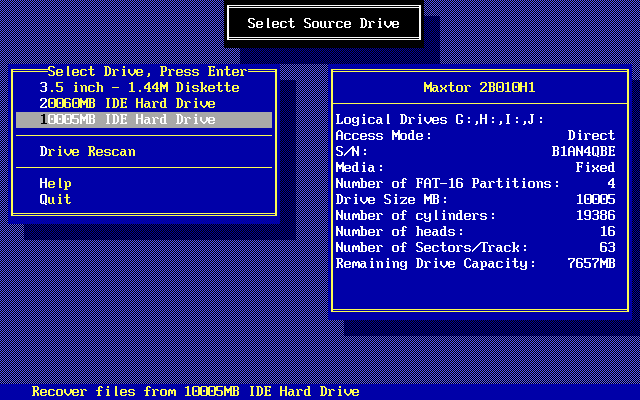Click Quit to exit the program
The height and width of the screenshot is (400, 640).
55,200
